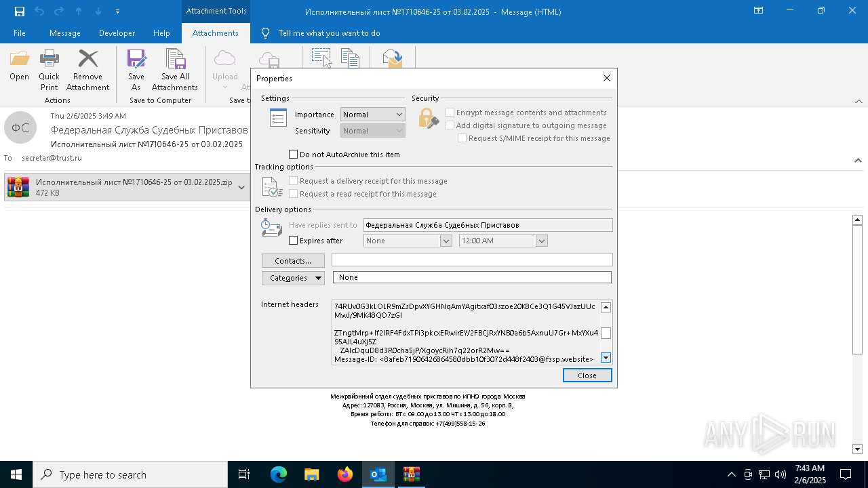Click Tell me what you want to do

329,33
